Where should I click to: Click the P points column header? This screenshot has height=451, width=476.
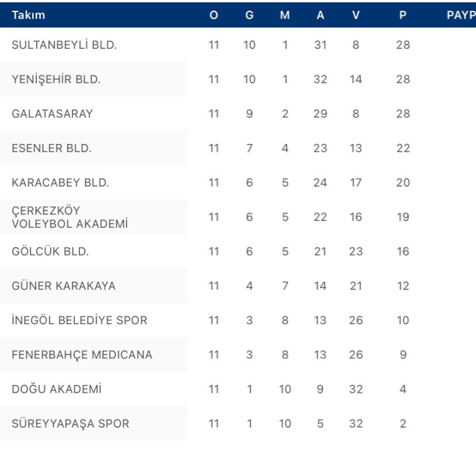[x=403, y=15]
